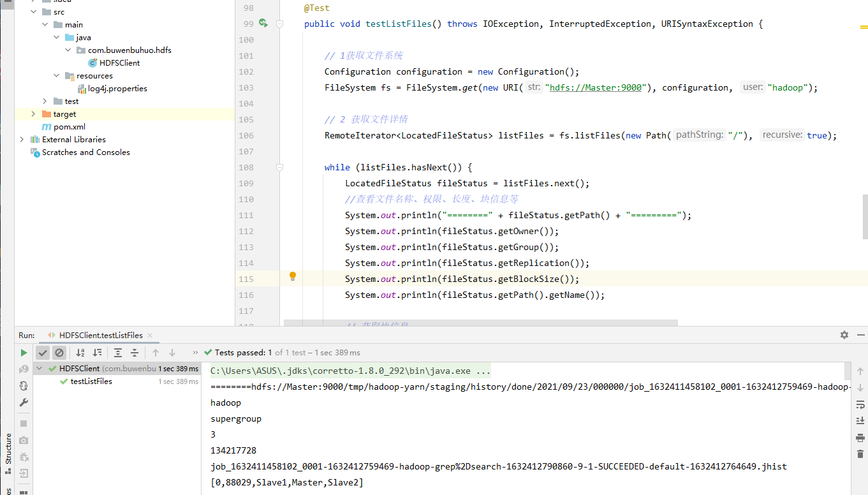Go to next failed test arrow

(172, 352)
